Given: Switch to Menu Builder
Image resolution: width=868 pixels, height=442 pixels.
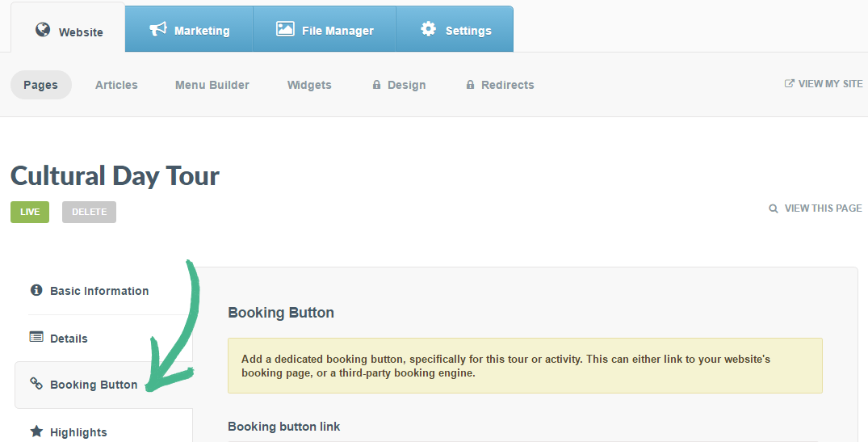Looking at the screenshot, I should (212, 85).
